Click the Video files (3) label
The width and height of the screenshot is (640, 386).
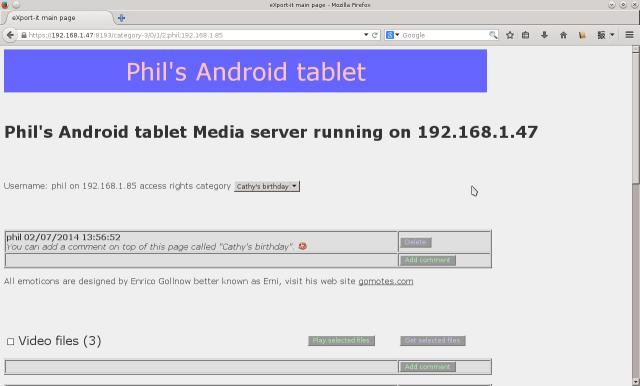pyautogui.click(x=60, y=341)
